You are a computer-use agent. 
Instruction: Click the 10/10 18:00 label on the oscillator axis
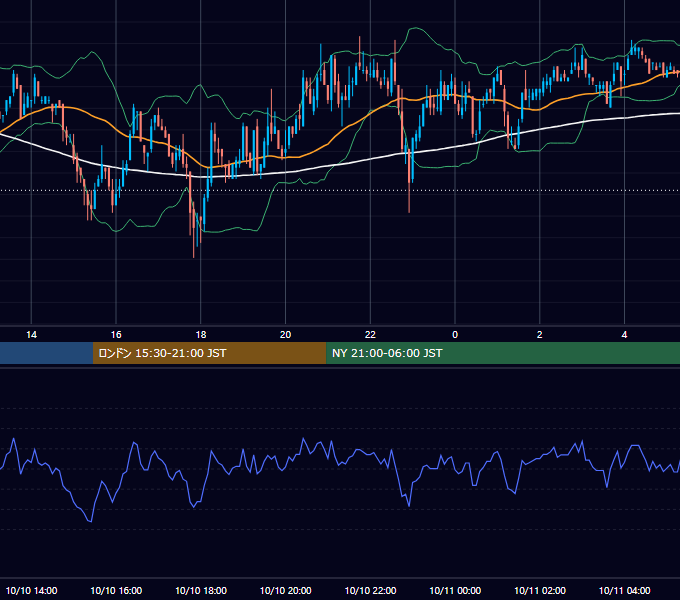click(201, 590)
